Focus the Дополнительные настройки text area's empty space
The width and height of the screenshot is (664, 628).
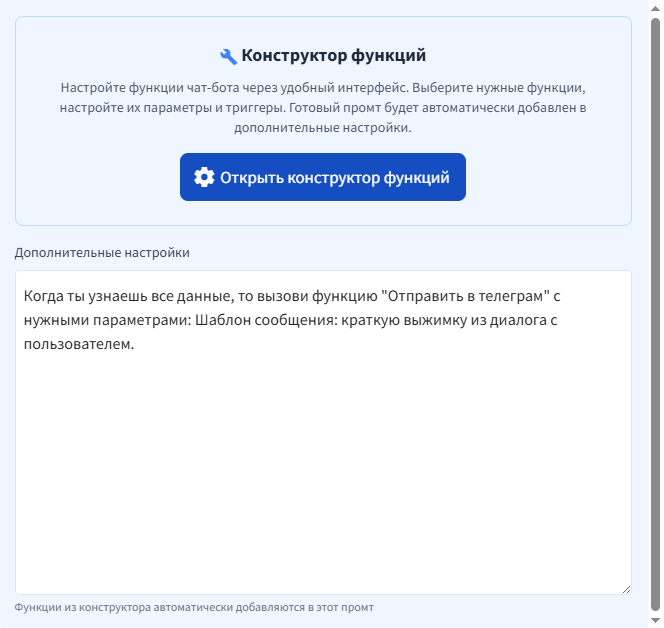point(323,470)
